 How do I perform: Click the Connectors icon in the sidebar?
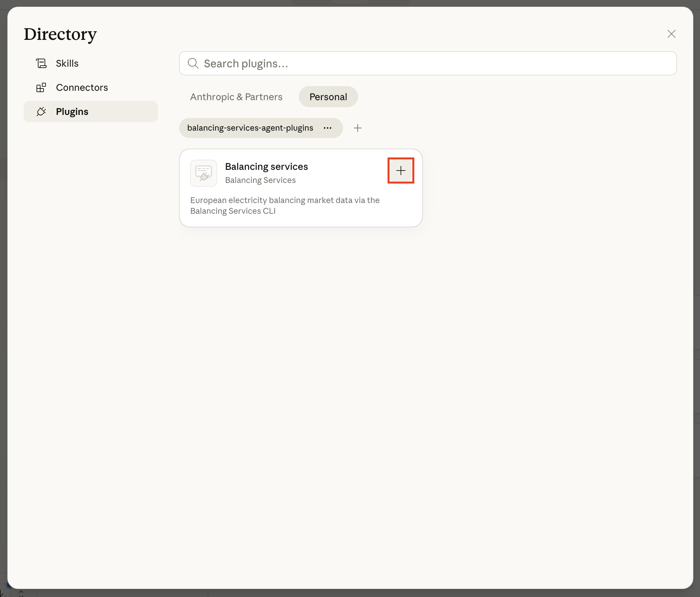[41, 87]
